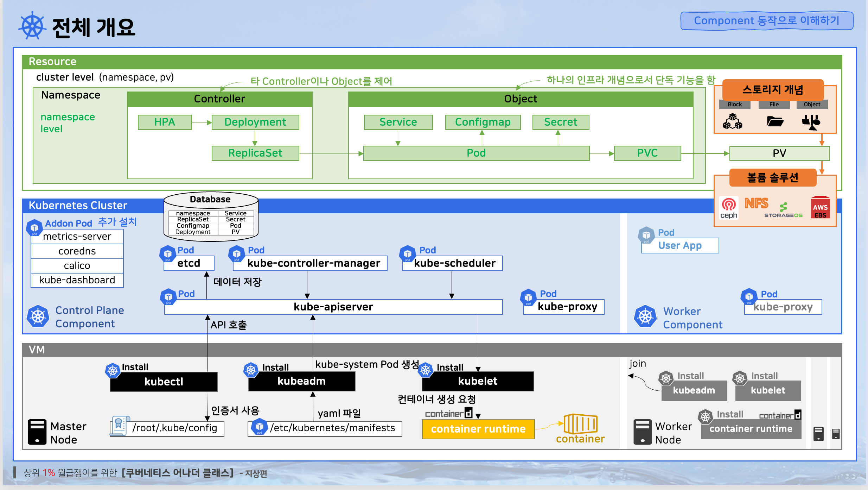The height and width of the screenshot is (490, 868).
Task: Click the black kubelet box on Master Node
Action: pyautogui.click(x=478, y=381)
